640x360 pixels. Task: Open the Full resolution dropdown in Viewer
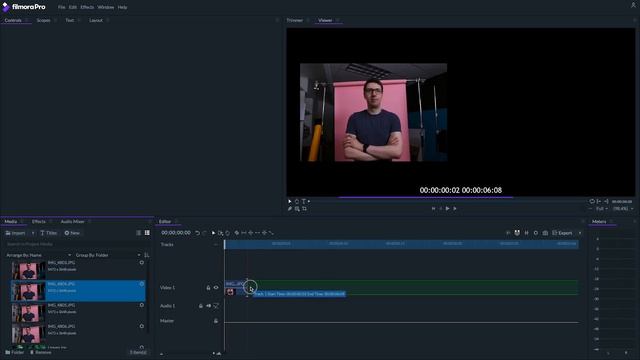pos(601,209)
